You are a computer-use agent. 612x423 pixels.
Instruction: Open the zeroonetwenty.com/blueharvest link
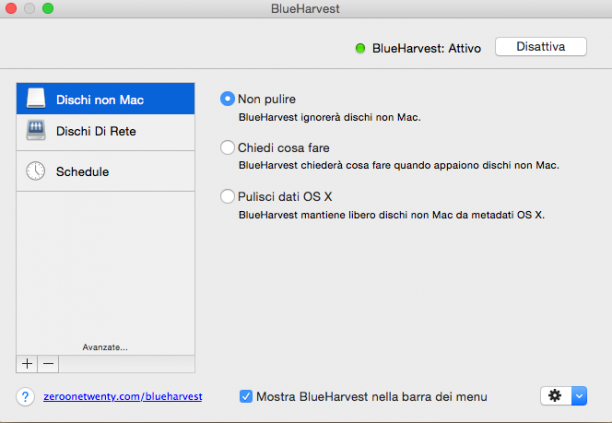click(123, 396)
